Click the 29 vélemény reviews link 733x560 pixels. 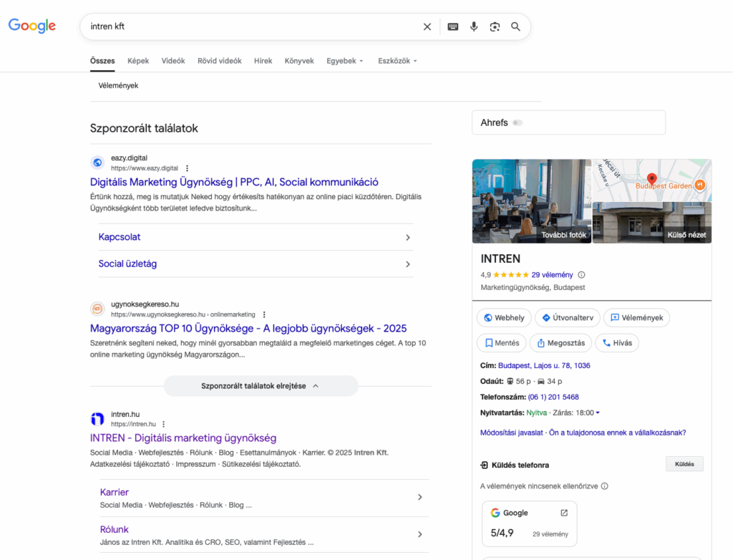552,275
